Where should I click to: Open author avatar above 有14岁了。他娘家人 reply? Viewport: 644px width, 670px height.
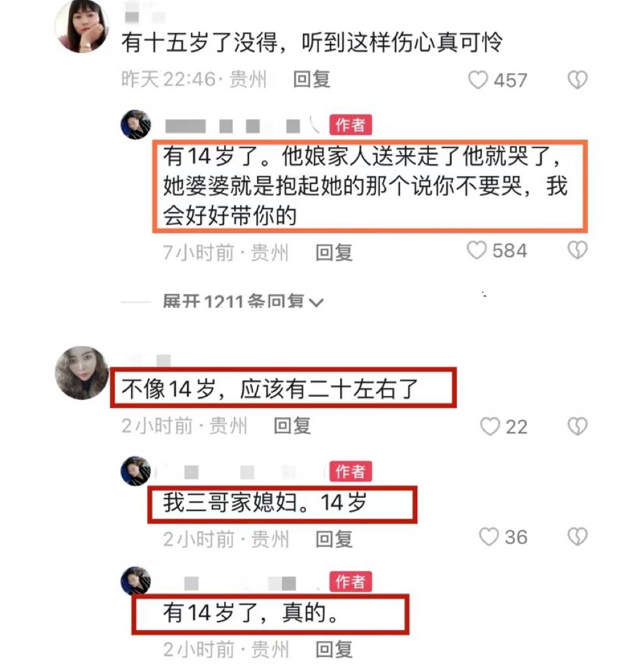pos(136,125)
